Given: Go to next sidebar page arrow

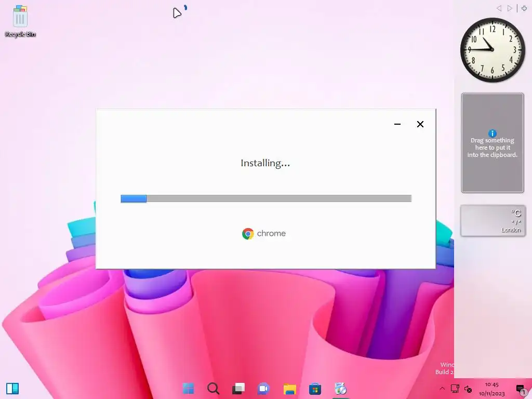Looking at the screenshot, I should pyautogui.click(x=510, y=8).
